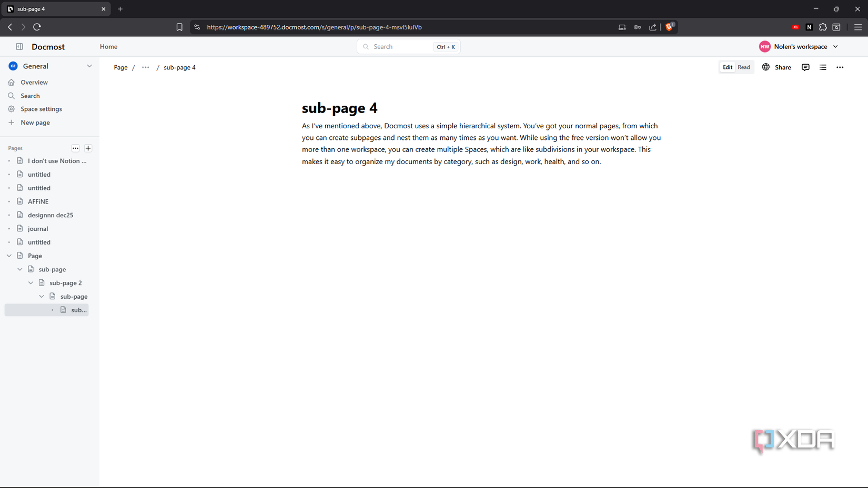Open the more options ellipsis beside the list icon
868x488 pixels.
tap(840, 67)
